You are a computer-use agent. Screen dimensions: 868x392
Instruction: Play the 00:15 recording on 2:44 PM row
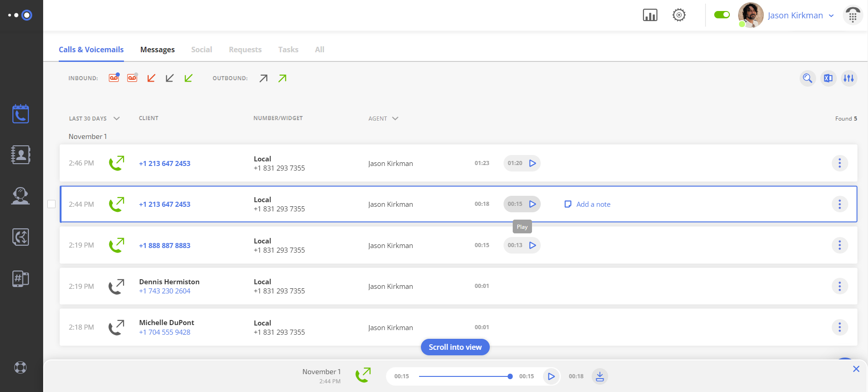pos(532,204)
